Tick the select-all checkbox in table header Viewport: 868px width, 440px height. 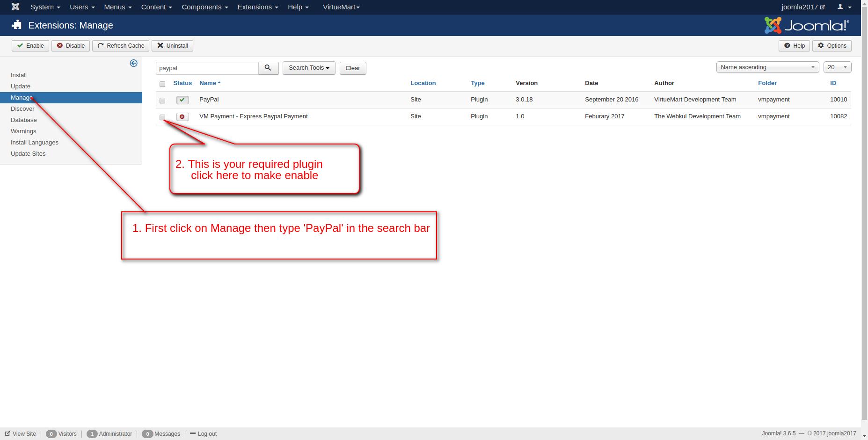tap(162, 84)
